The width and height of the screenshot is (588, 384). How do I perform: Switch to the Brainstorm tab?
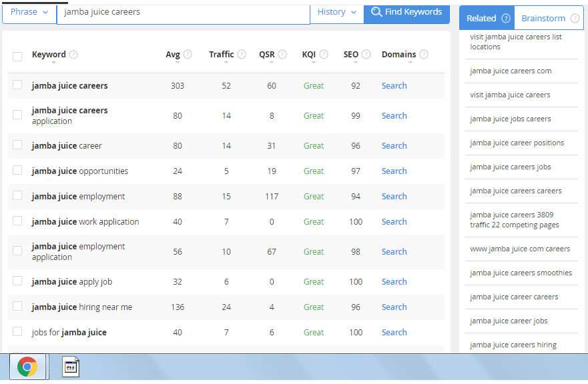[x=549, y=18]
